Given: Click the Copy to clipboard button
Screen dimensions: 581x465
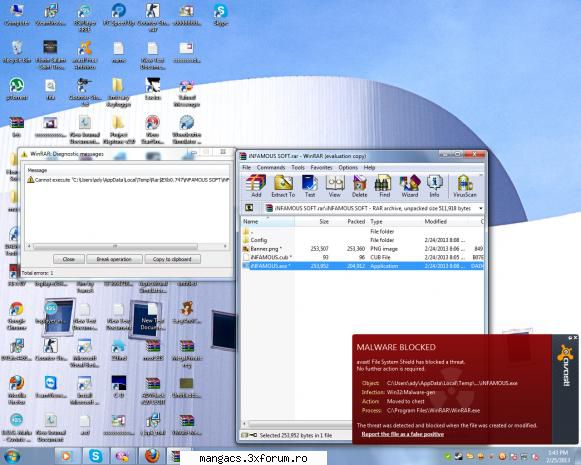Looking at the screenshot, I should [x=172, y=259].
